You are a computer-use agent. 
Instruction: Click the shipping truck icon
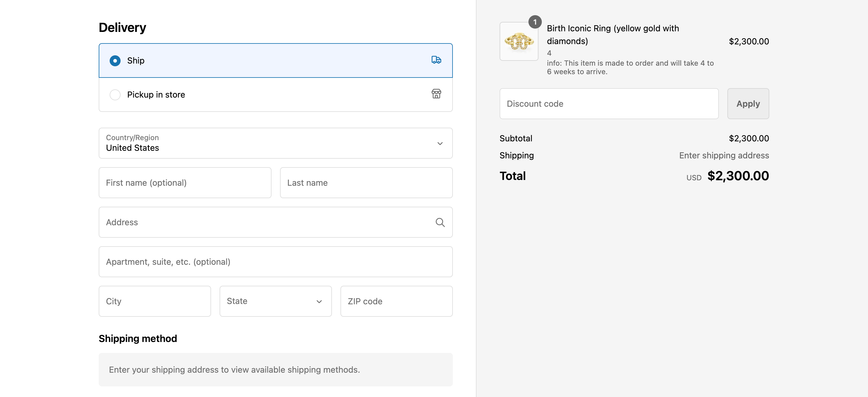coord(436,60)
